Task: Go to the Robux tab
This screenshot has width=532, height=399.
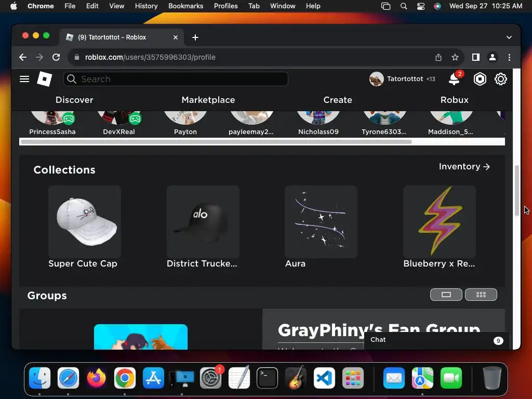Action: [x=454, y=100]
